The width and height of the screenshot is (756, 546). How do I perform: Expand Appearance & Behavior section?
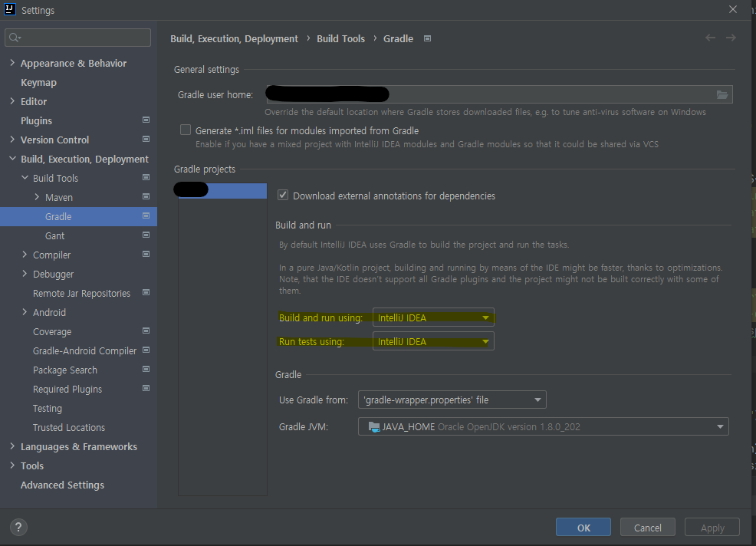pyautogui.click(x=12, y=63)
